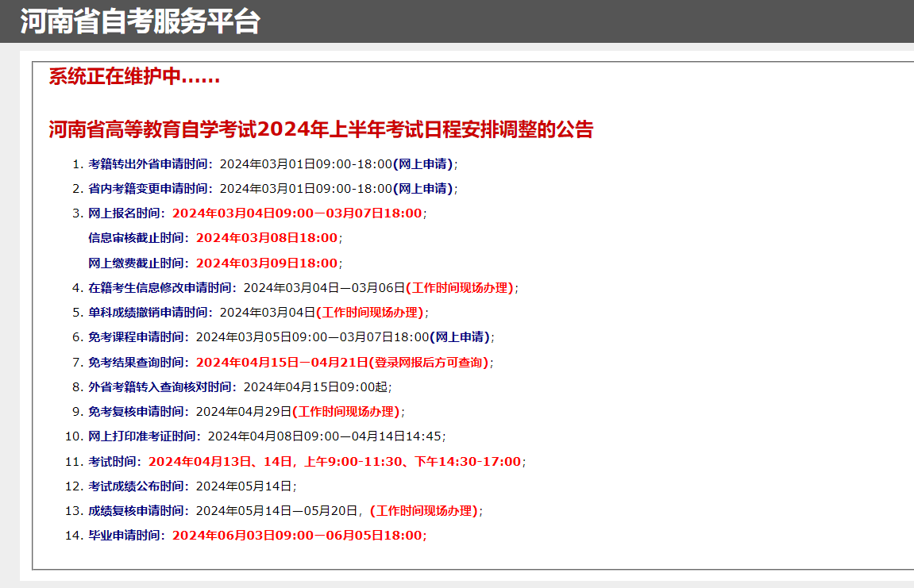The image size is (914, 588).
Task: Select the 在籍考生信息修改申请时间 entry
Action: [302, 288]
